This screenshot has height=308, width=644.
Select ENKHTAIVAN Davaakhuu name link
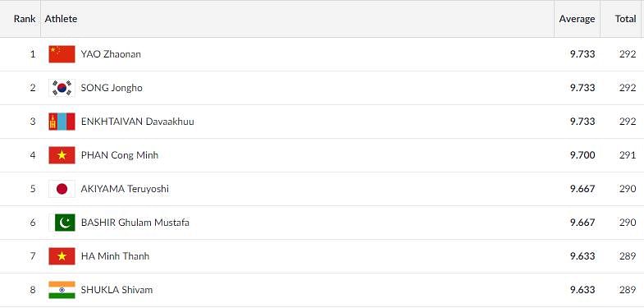pos(138,122)
